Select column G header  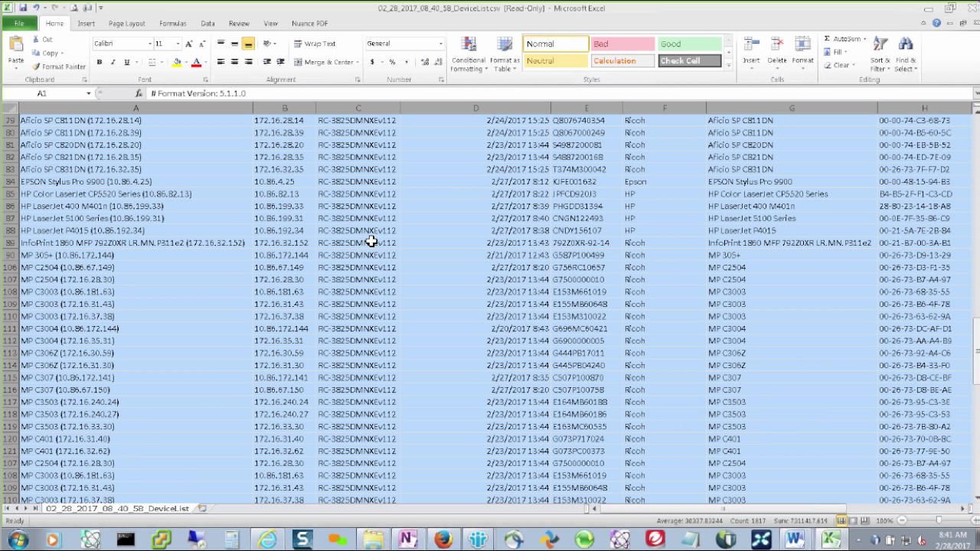coord(792,109)
